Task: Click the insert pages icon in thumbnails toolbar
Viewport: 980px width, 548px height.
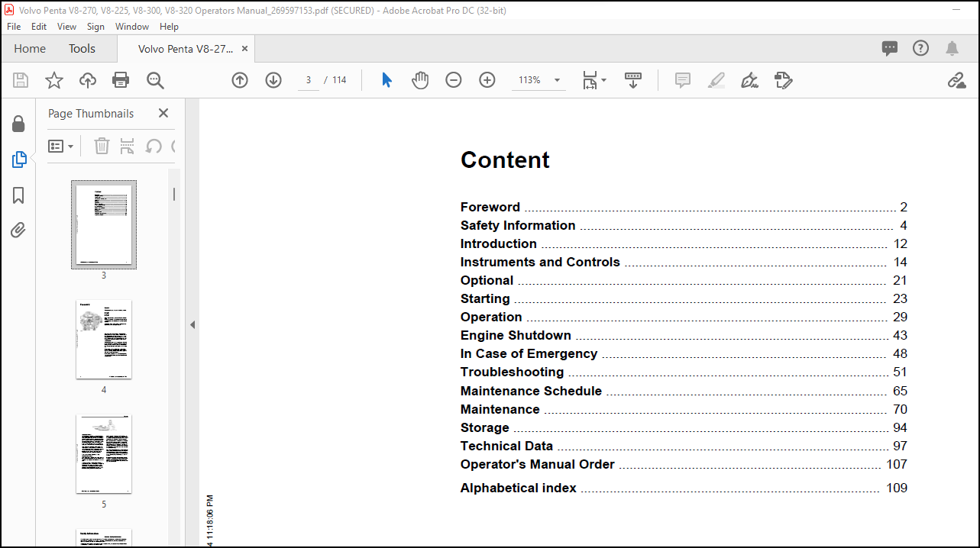Action: (127, 146)
